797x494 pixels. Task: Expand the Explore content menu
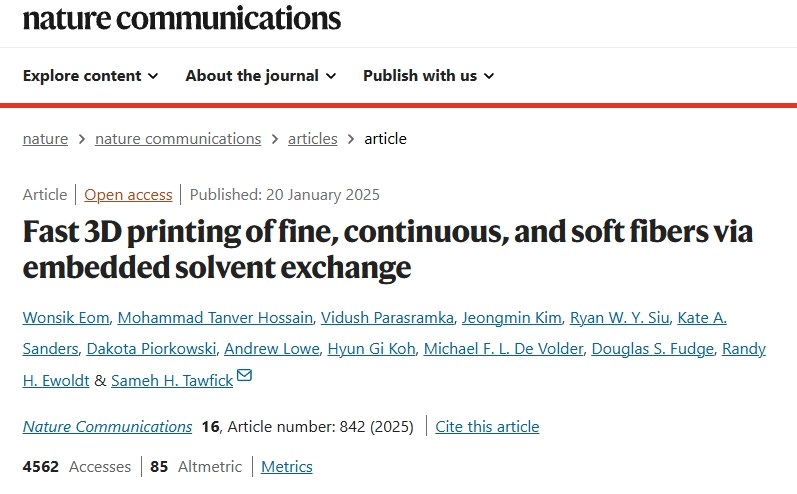(x=90, y=76)
